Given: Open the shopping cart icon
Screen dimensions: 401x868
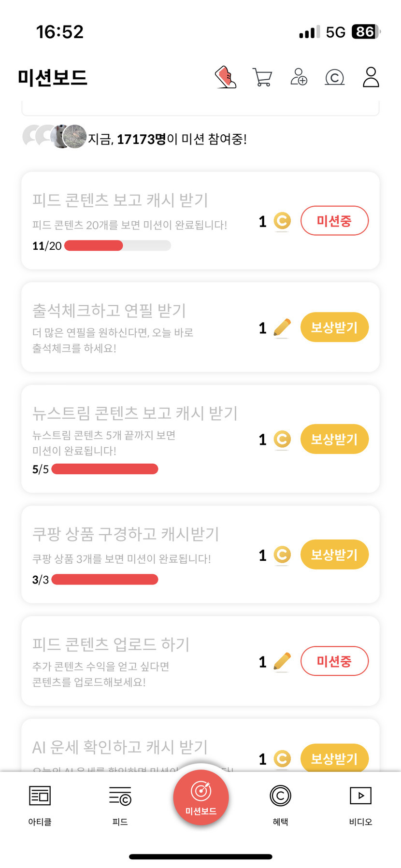Looking at the screenshot, I should coord(262,77).
